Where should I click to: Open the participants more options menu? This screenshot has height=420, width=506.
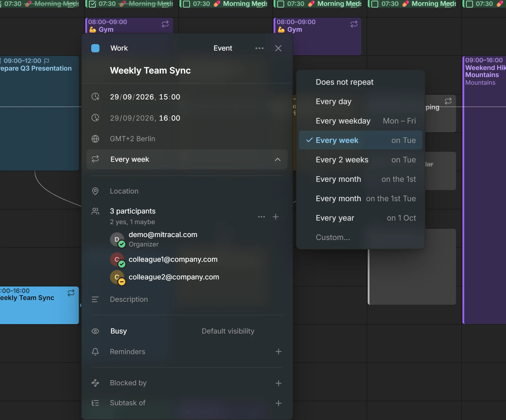click(x=262, y=217)
